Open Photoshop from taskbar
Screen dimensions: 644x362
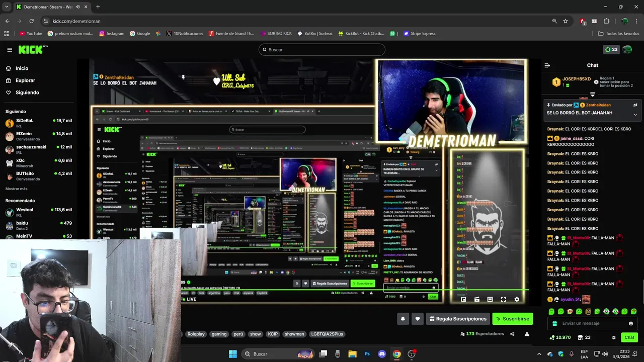[x=367, y=354]
